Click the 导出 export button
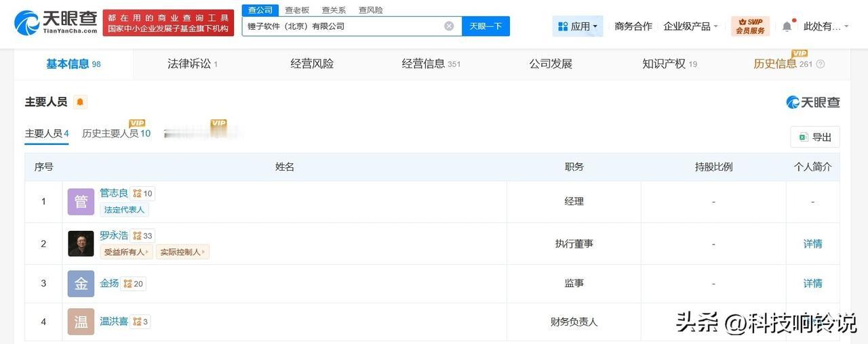The height and width of the screenshot is (344, 868). (815, 137)
